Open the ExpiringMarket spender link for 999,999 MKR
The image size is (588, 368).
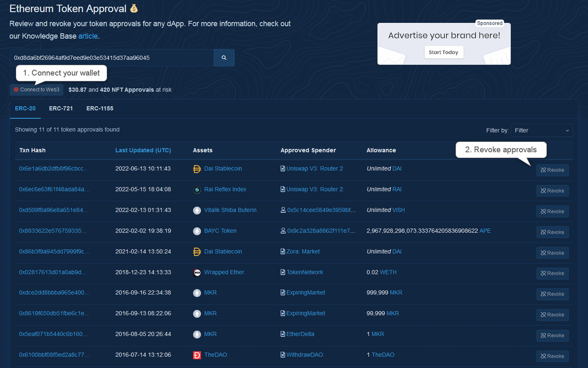pyautogui.click(x=305, y=293)
